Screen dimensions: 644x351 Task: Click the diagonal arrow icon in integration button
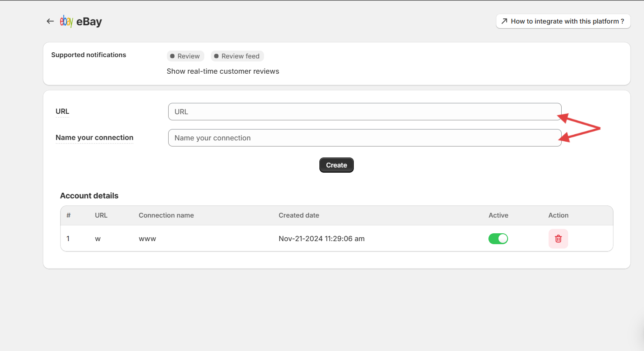[505, 21]
